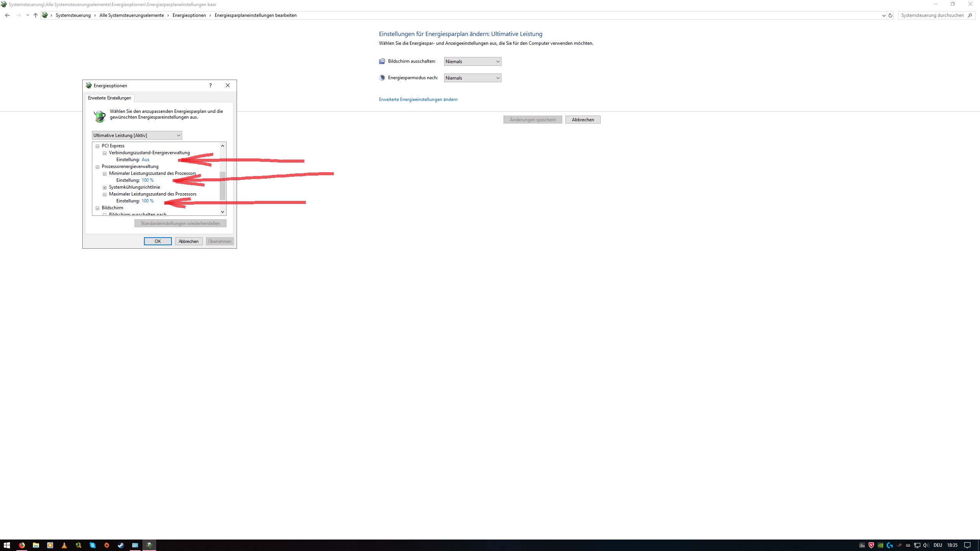Click the dialog help question mark
This screenshot has width=980, height=551.
coord(211,85)
